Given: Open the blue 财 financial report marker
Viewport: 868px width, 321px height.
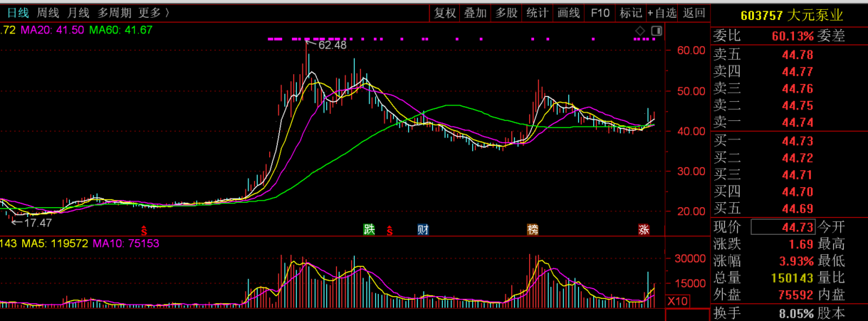Looking at the screenshot, I should coord(423,229).
